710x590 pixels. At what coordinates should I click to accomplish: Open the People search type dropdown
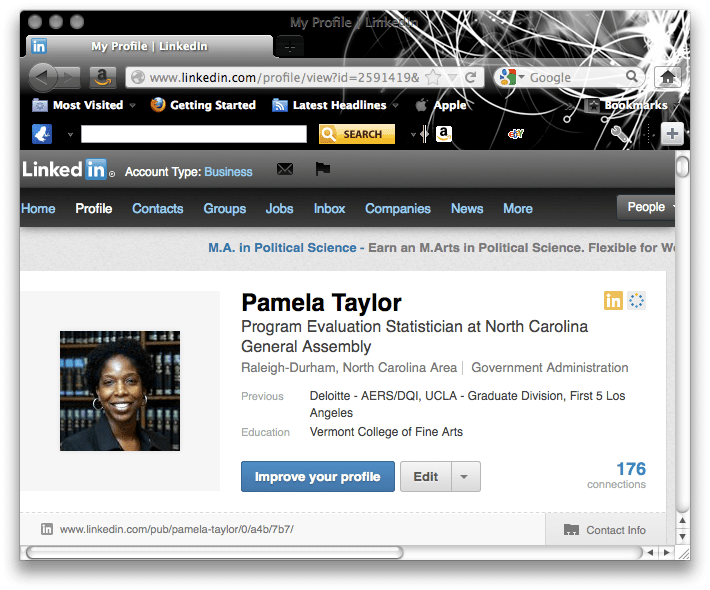(650, 207)
